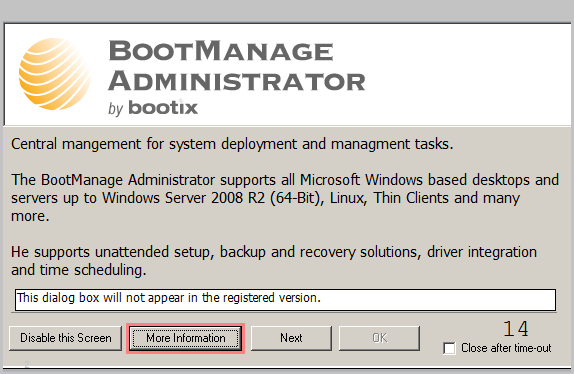Enable Close after time-out checkbox
Screen dimensions: 574x374
click(449, 348)
